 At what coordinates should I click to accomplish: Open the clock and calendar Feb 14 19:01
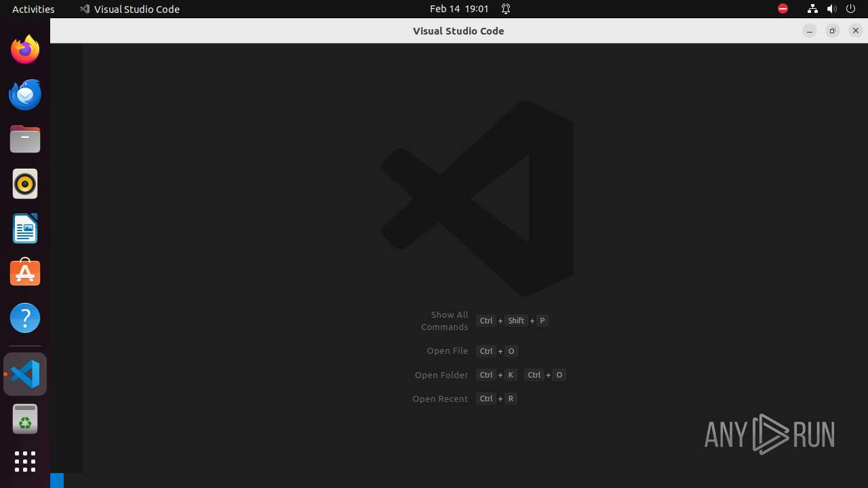(x=459, y=9)
